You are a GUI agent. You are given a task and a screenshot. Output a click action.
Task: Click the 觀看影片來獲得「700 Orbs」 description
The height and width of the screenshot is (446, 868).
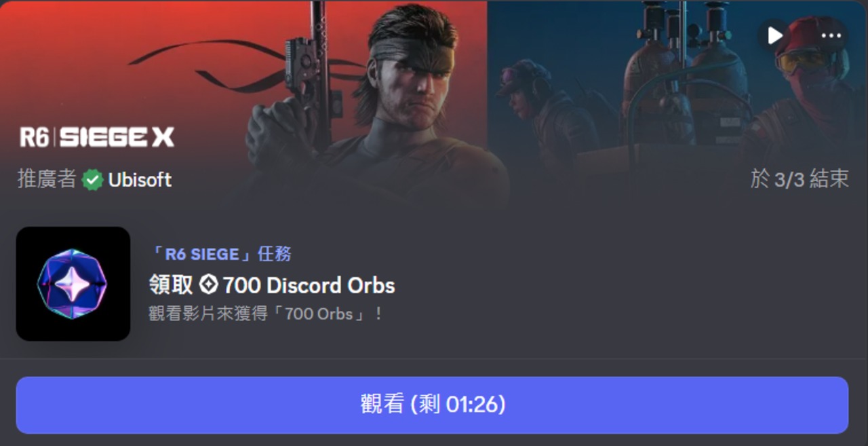pos(266,314)
